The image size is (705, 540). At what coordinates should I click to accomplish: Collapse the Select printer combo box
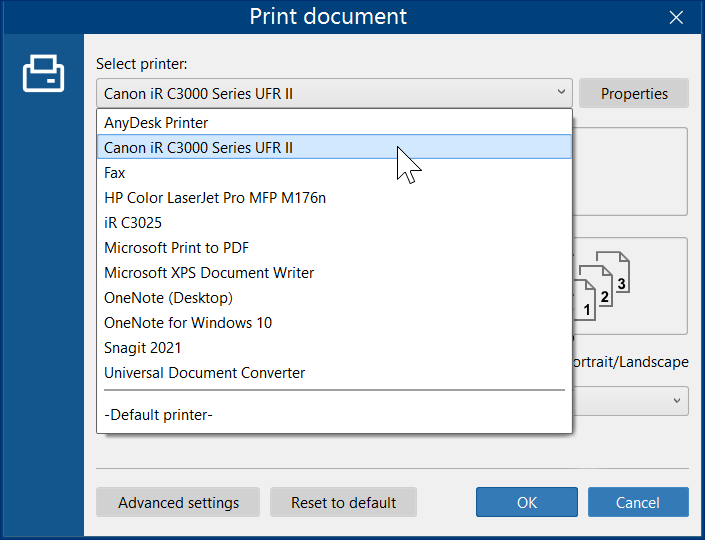click(x=334, y=93)
